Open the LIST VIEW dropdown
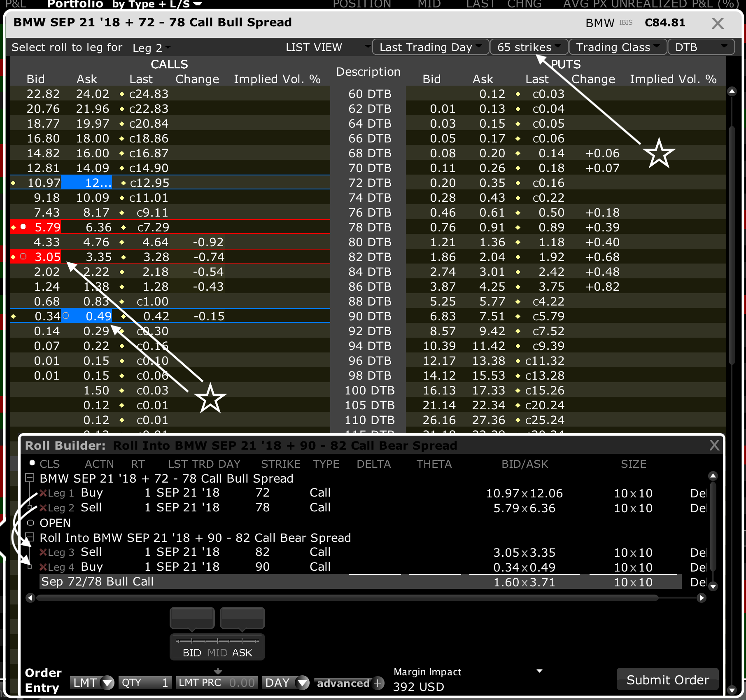The width and height of the screenshot is (746, 700). [328, 47]
